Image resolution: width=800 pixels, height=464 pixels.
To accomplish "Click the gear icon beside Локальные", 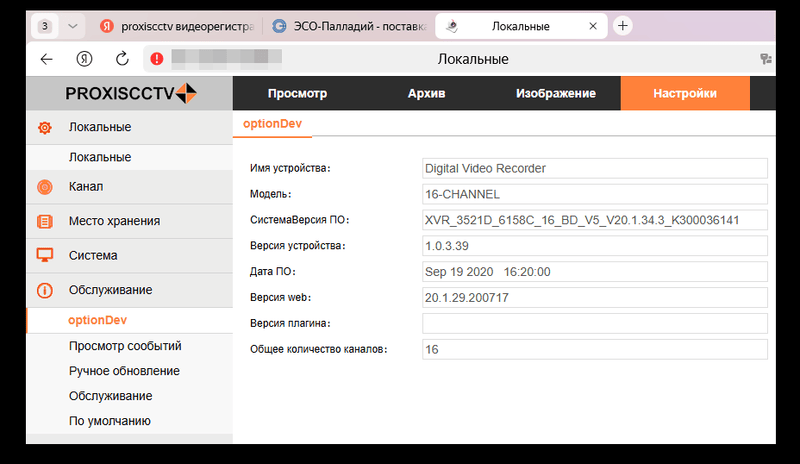I will click(45, 128).
